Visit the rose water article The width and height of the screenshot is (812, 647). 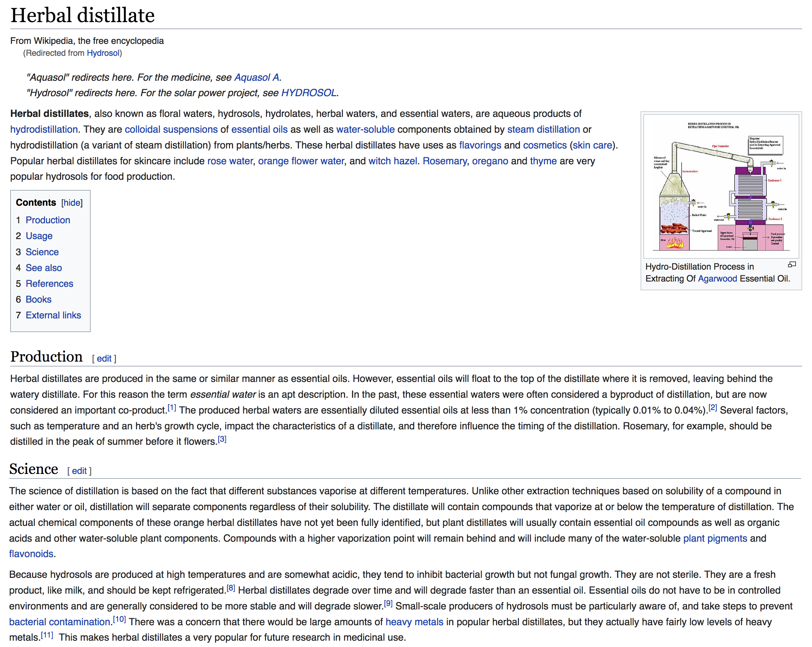tap(230, 161)
